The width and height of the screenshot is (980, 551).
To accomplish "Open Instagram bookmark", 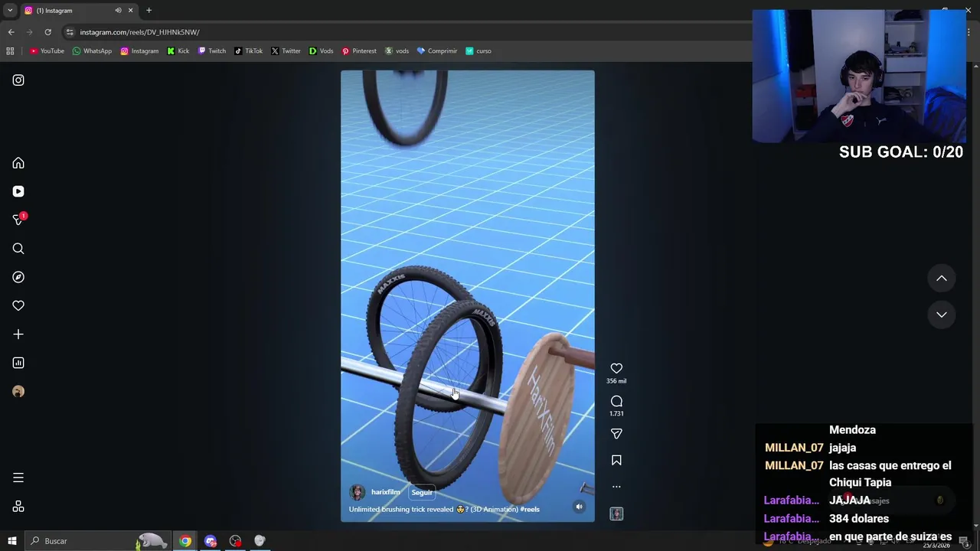I will [139, 51].
